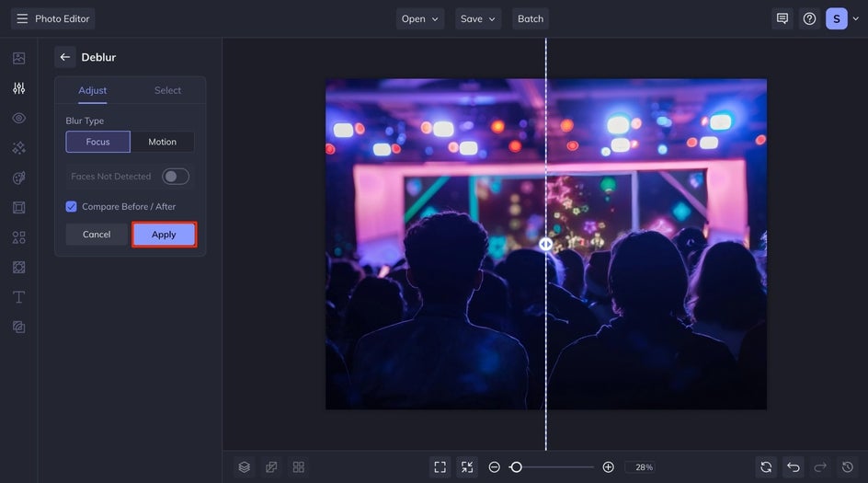Click the reset rotate icon in bottom bar
868x483 pixels.
[x=766, y=467]
